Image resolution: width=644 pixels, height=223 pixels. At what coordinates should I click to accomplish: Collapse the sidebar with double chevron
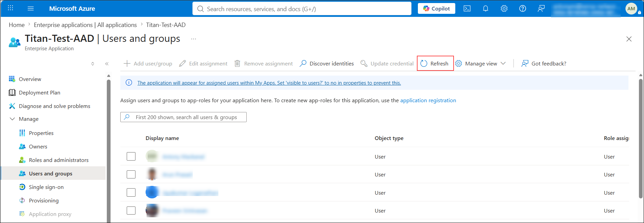[107, 64]
